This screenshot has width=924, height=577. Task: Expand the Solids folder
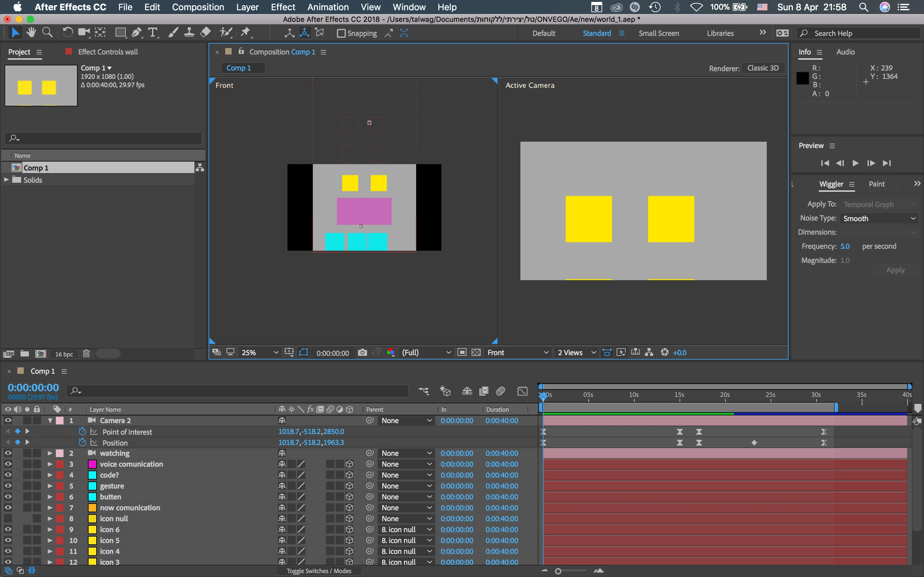click(x=6, y=180)
